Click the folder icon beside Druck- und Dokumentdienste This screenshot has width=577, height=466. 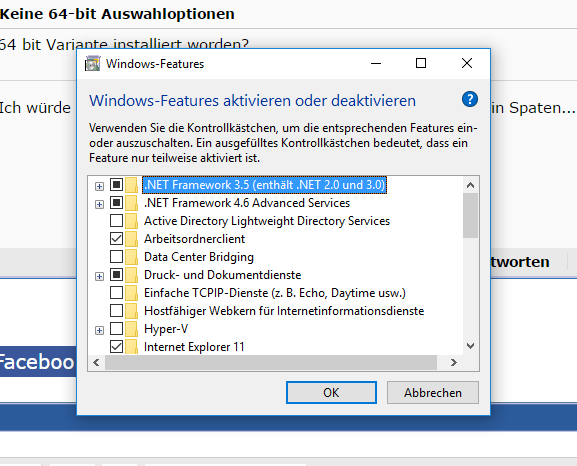pos(131,275)
